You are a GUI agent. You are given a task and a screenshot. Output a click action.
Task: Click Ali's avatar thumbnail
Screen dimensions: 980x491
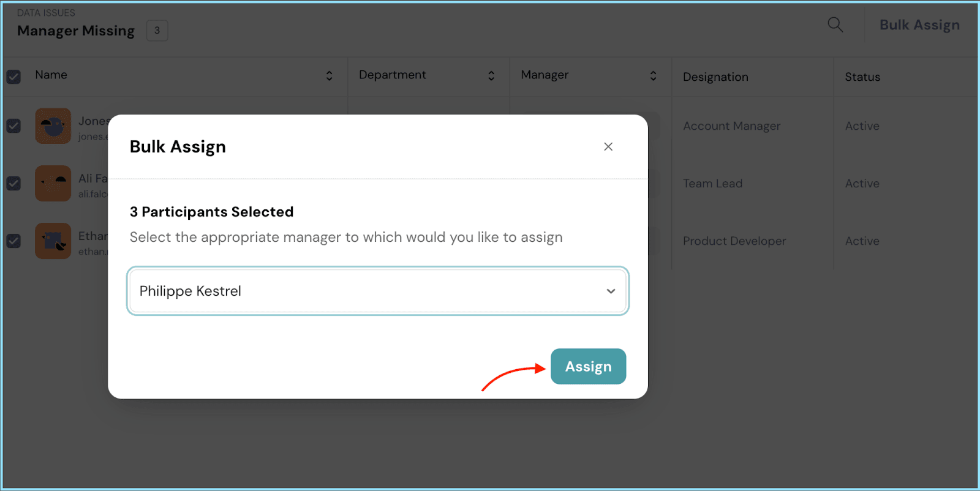pos(53,184)
